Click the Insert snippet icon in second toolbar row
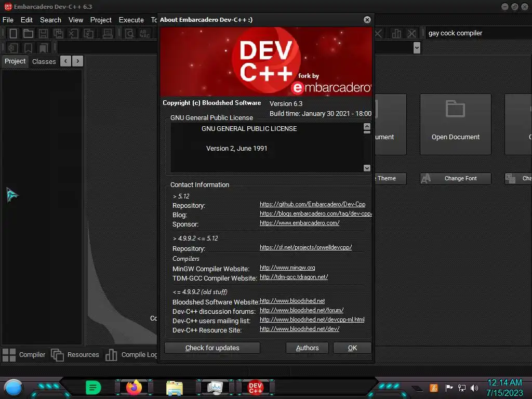 13,48
